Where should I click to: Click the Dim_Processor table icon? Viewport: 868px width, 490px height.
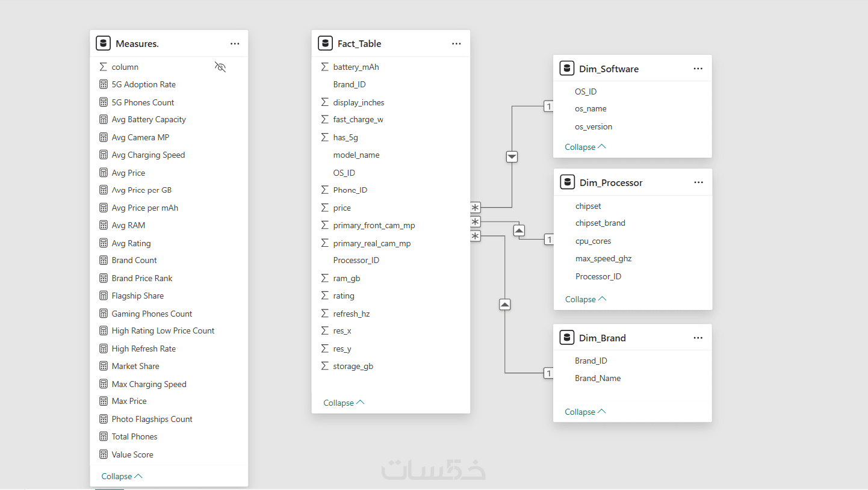[566, 182]
